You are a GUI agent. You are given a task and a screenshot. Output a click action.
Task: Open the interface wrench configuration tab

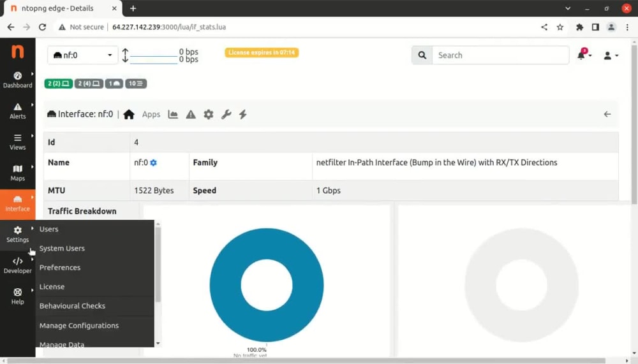[x=226, y=114]
